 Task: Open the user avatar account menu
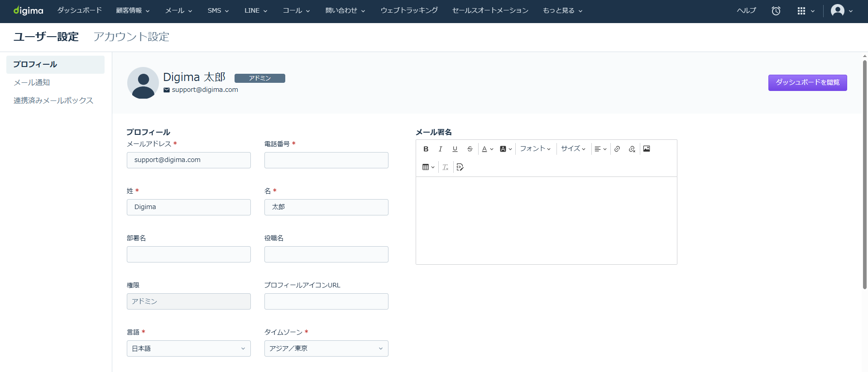tap(842, 10)
